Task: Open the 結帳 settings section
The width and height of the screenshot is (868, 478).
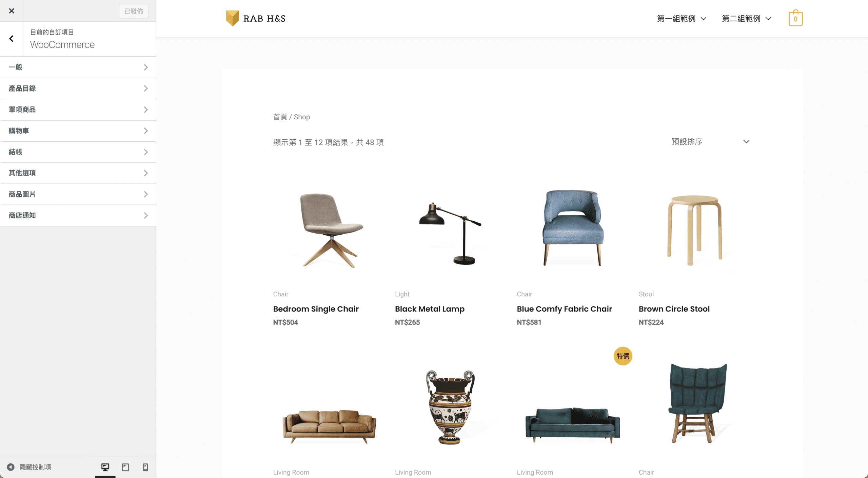Action: (x=78, y=152)
